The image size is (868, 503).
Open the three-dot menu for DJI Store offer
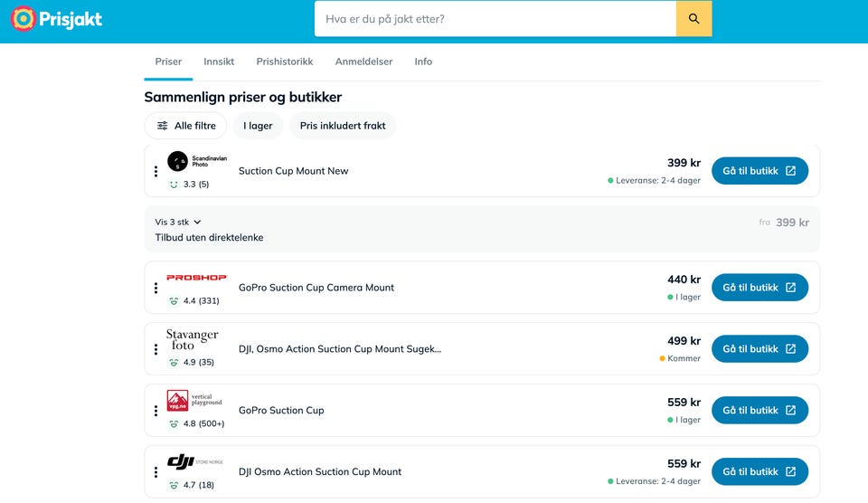(x=156, y=472)
